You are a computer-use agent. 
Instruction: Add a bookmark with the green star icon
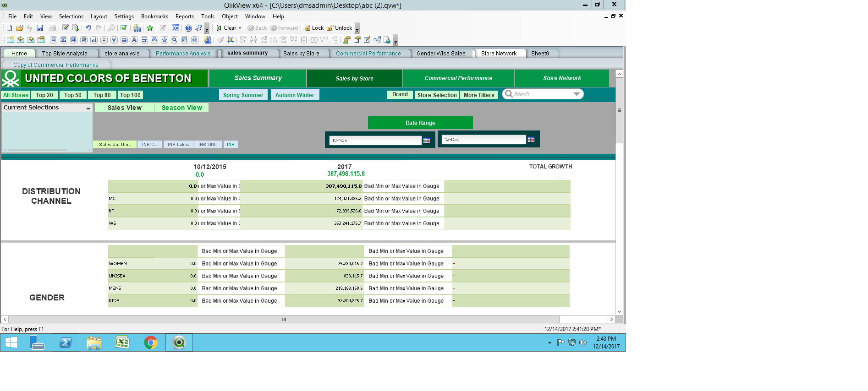click(149, 28)
